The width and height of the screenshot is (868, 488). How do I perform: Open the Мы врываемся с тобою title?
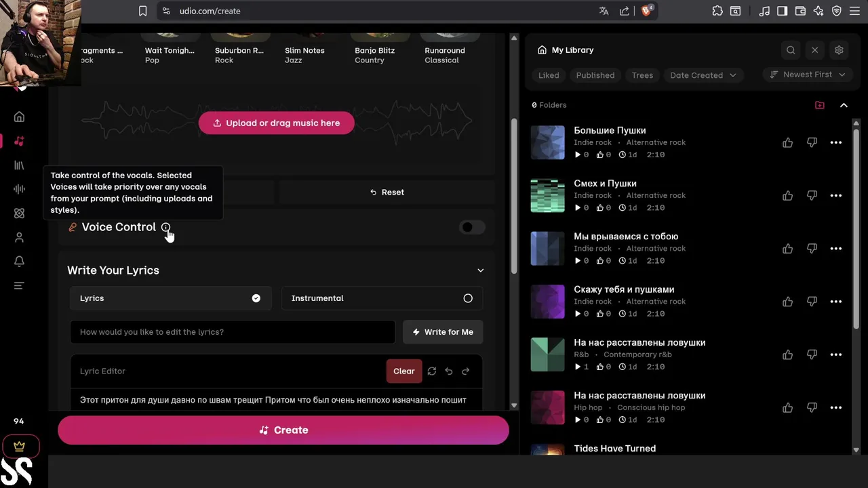click(626, 237)
